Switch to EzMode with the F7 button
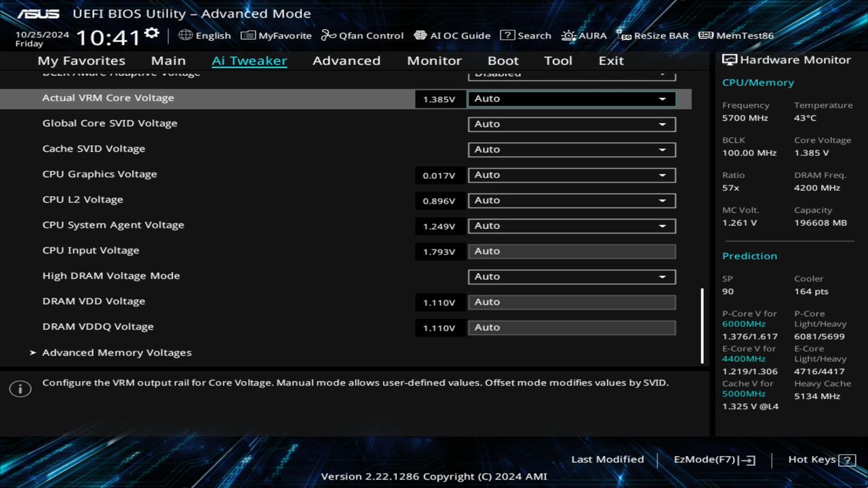868x488 pixels. [x=713, y=460]
